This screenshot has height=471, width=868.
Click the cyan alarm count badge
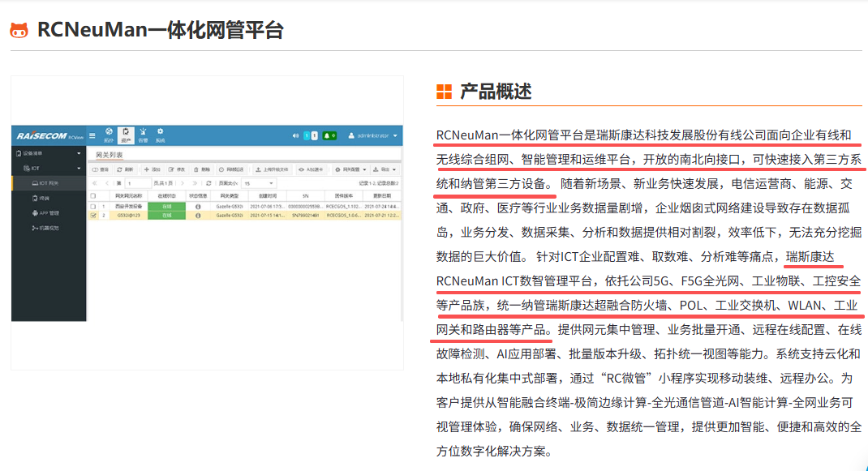[307, 135]
